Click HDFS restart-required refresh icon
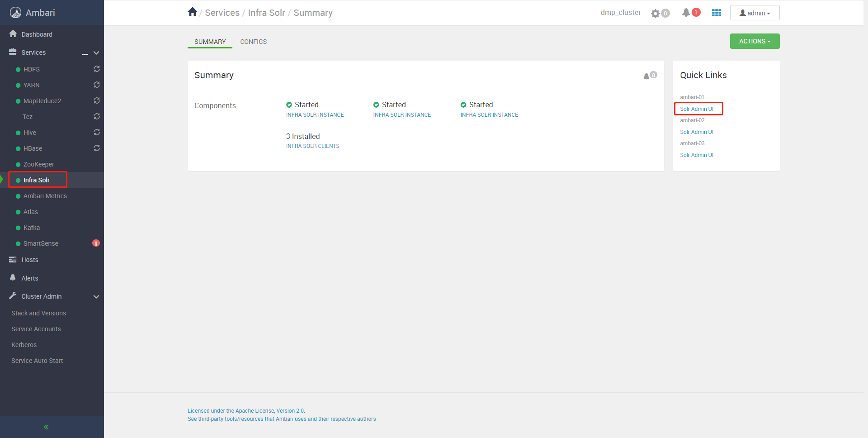 tap(97, 69)
